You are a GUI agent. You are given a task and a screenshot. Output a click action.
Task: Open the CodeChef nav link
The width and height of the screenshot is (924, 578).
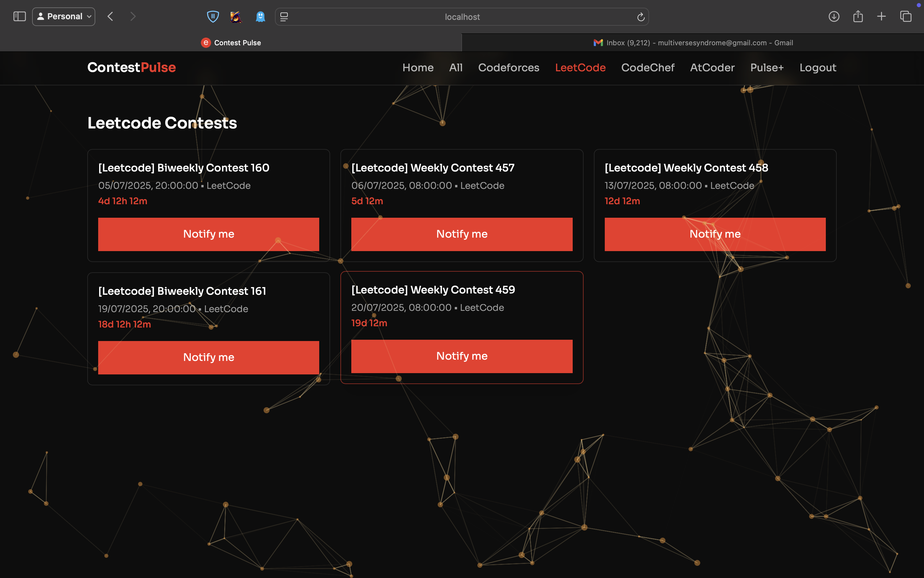(647, 68)
